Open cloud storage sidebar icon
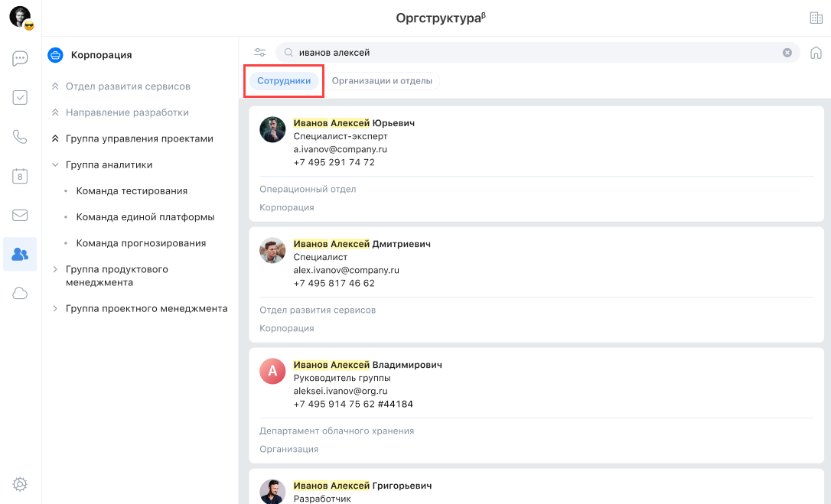This screenshot has width=831, height=504. click(20, 294)
